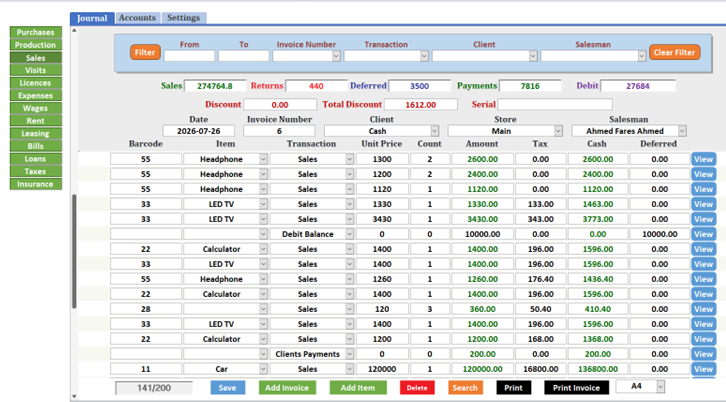The width and height of the screenshot is (726, 402).
Task: Open the A4 paper size dropdown
Action: (661, 386)
